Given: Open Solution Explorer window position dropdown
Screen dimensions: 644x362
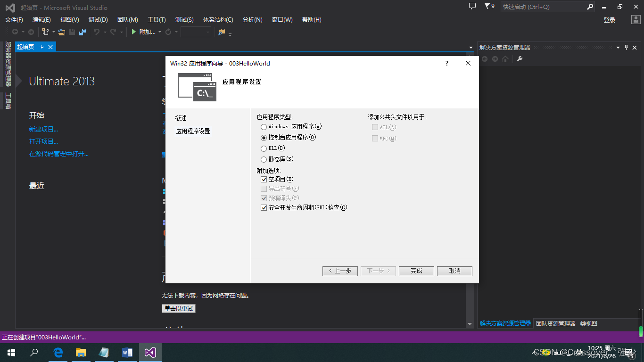Looking at the screenshot, I should [x=618, y=47].
